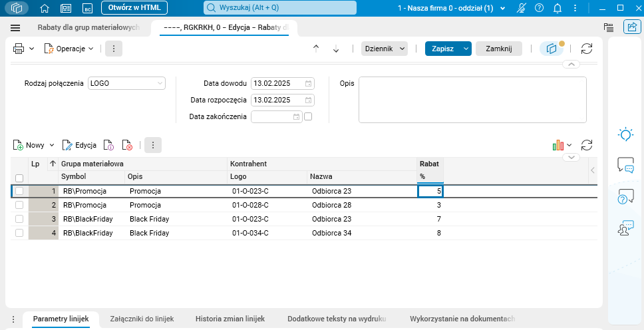This screenshot has height=330, width=644.
Task: Click Otwórz w HTML button
Action: (134, 8)
